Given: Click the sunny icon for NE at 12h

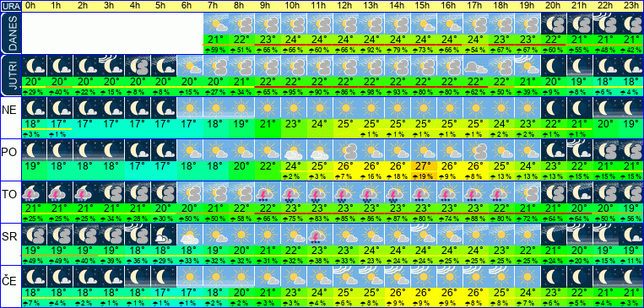Looking at the screenshot, I should (345, 108).
